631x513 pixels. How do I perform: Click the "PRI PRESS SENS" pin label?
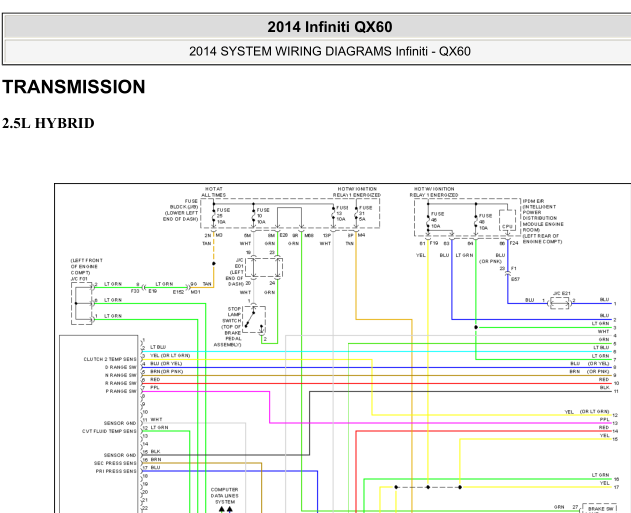pos(115,471)
